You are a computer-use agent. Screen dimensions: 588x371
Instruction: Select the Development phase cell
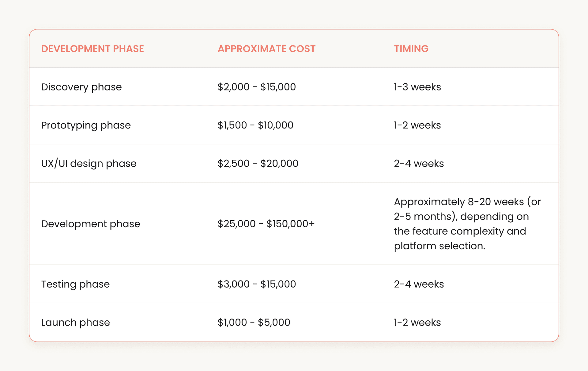tap(91, 224)
